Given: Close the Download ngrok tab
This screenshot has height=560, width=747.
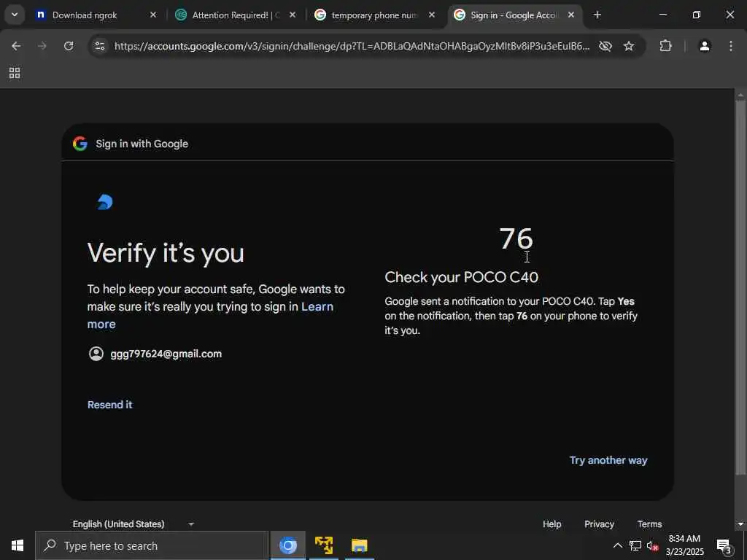Looking at the screenshot, I should click(153, 15).
